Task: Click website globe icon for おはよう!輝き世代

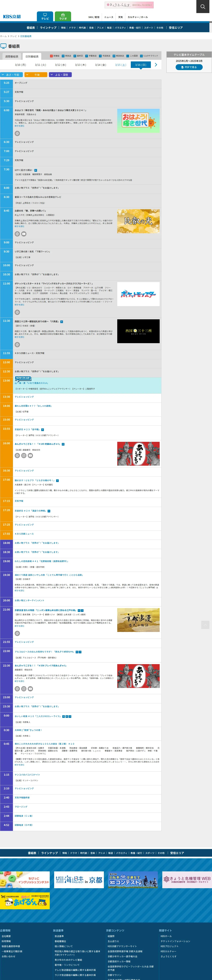Action: [17, 134]
